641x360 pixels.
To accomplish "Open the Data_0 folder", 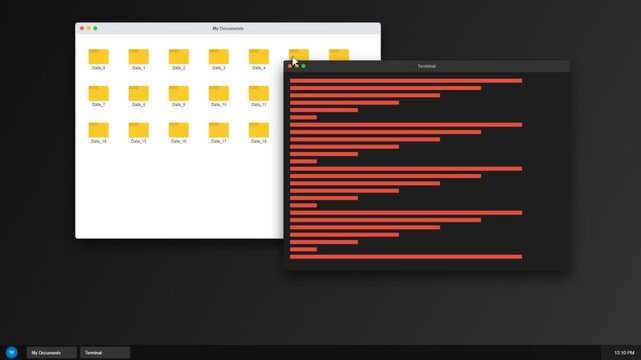I will point(99,57).
